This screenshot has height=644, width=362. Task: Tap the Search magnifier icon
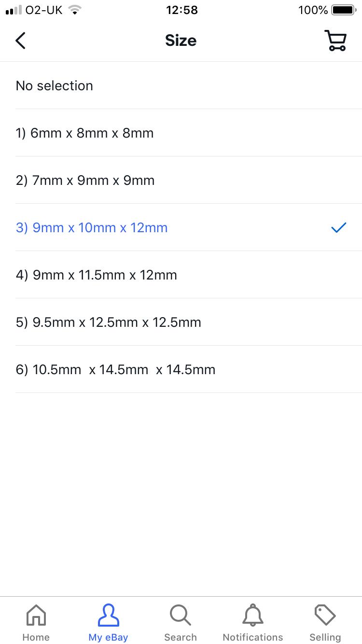[x=181, y=616]
